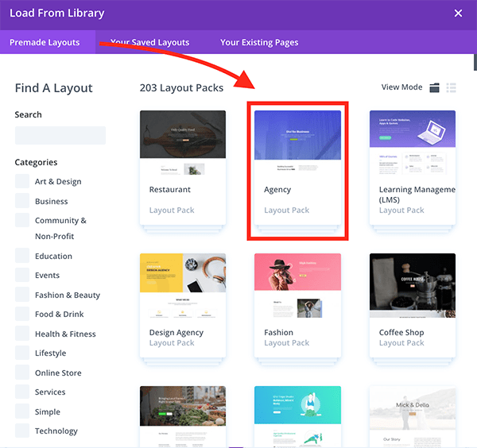Switch to grid view mode icon
The height and width of the screenshot is (448, 477).
point(434,88)
